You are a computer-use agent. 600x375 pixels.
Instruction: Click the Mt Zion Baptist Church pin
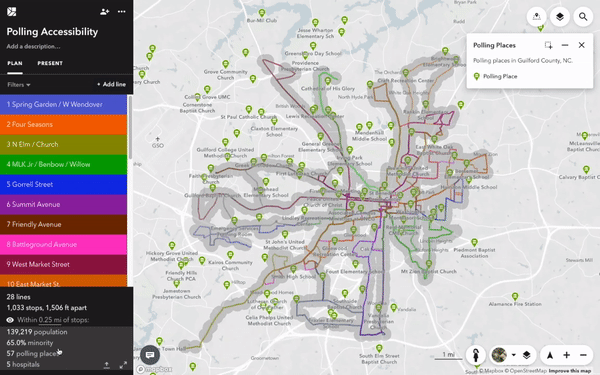429,264
